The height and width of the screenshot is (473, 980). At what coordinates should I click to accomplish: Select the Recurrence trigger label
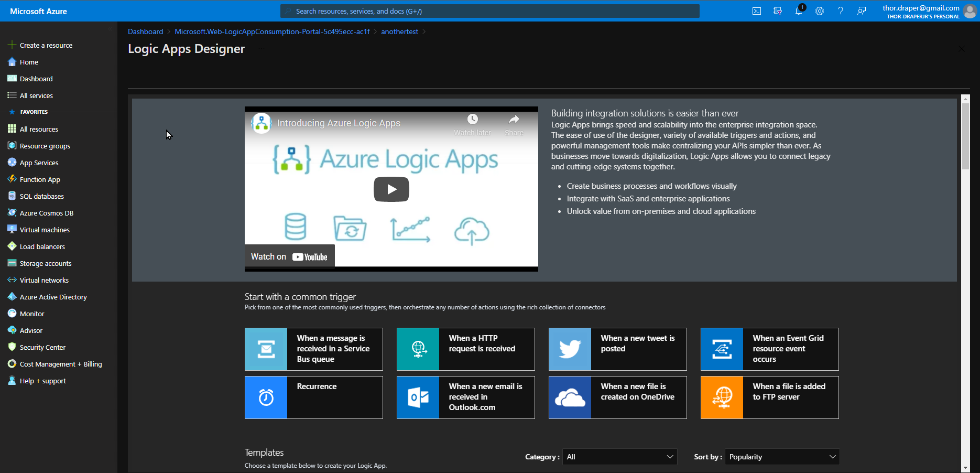[x=317, y=386]
